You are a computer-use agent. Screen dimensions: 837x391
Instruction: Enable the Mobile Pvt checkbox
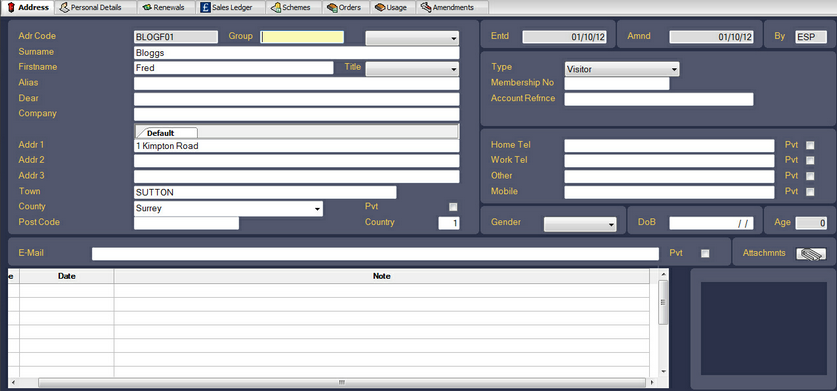(810, 192)
